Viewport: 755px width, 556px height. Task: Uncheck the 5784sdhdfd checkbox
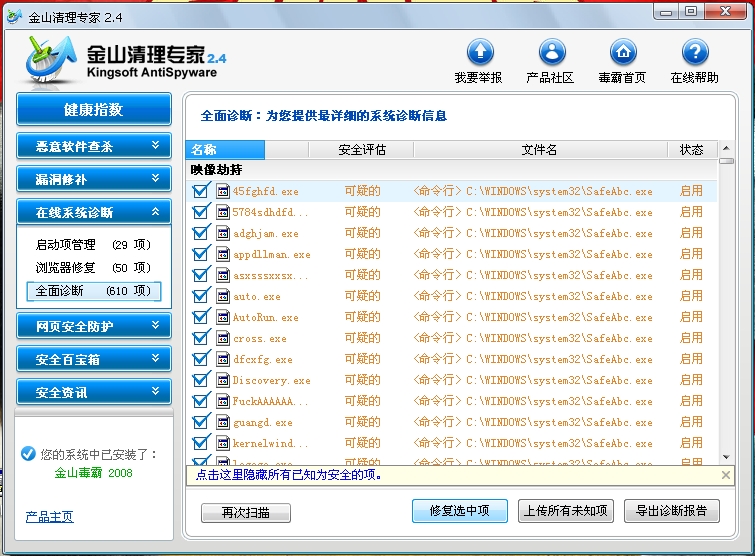[200, 212]
